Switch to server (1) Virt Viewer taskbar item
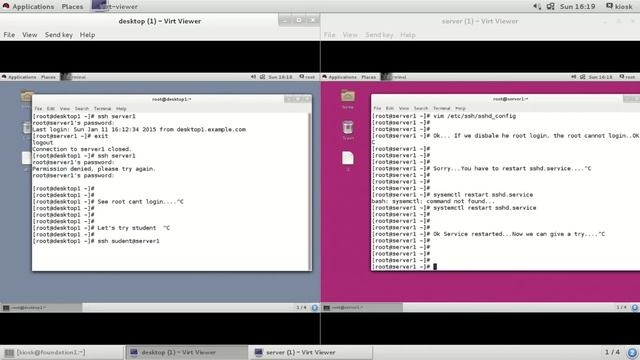Viewport: 640px width, 360px height. [311, 352]
